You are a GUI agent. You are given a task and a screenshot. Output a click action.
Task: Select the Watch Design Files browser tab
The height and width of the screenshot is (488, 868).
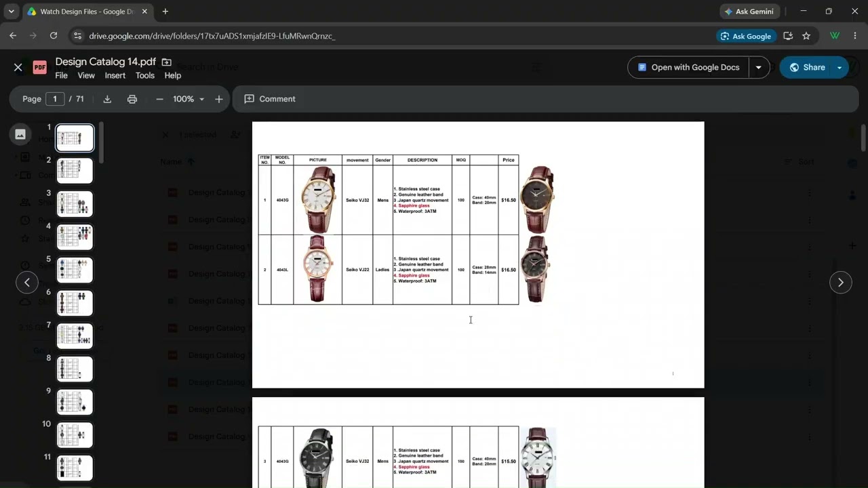[87, 12]
